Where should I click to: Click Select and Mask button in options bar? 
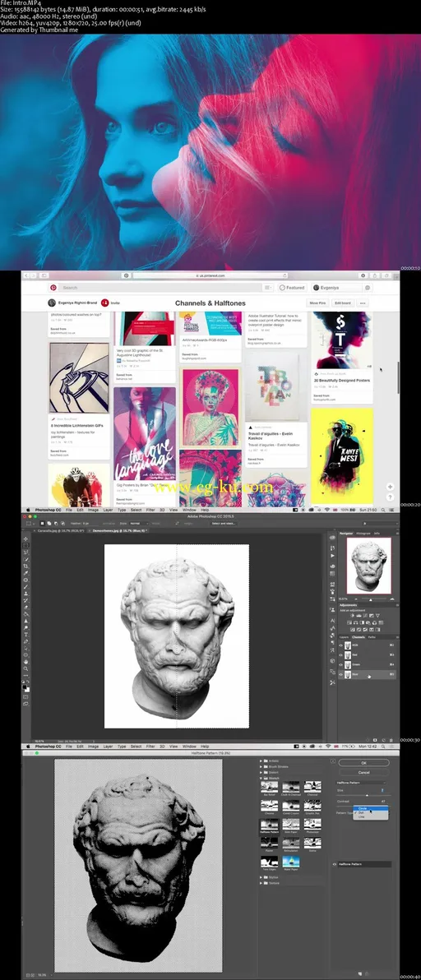tap(224, 523)
